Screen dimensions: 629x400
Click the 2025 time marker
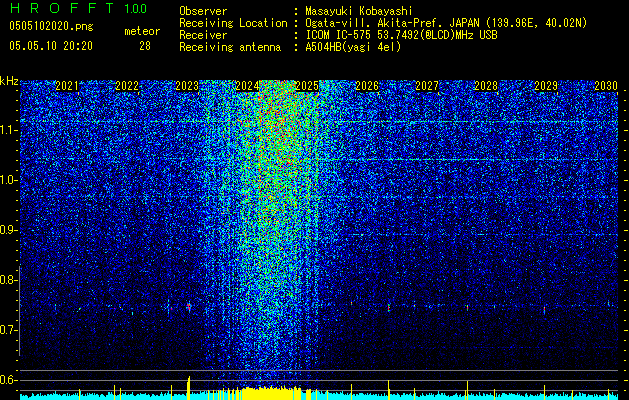tap(307, 86)
